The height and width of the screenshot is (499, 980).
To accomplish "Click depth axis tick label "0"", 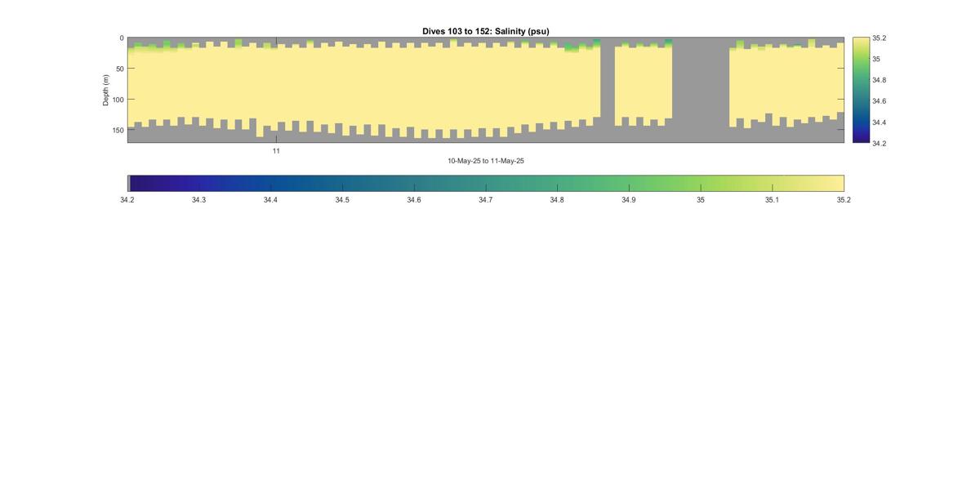I will [x=122, y=38].
